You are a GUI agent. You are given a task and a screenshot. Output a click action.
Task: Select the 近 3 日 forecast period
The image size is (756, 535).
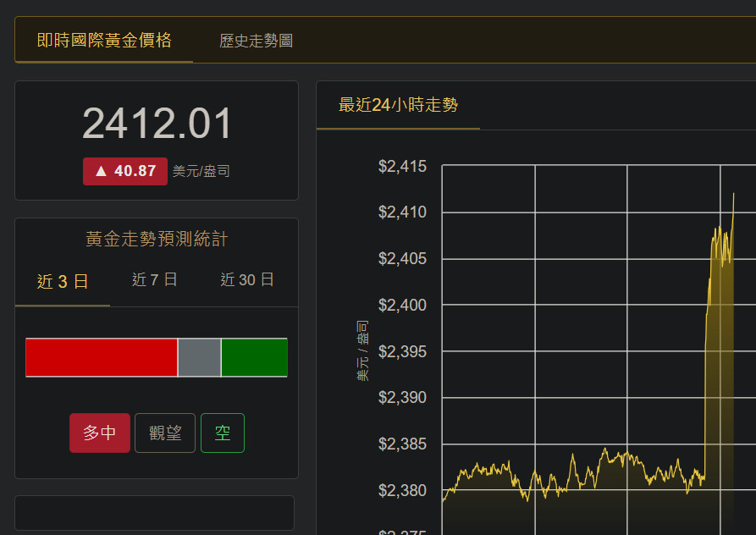point(63,281)
